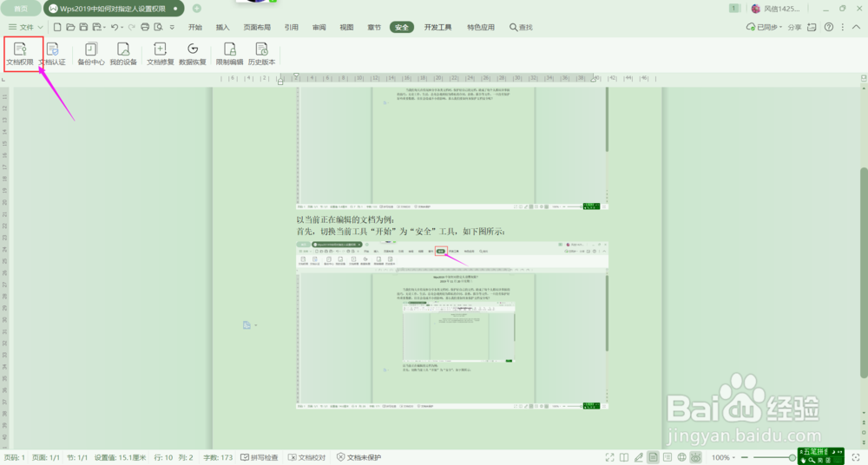Launch 数据恢复 data recovery

point(192,55)
